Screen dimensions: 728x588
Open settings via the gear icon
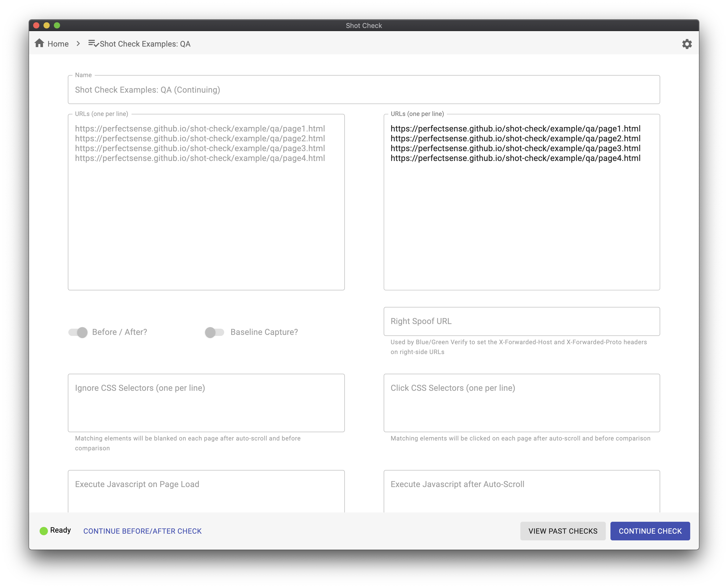coord(687,44)
